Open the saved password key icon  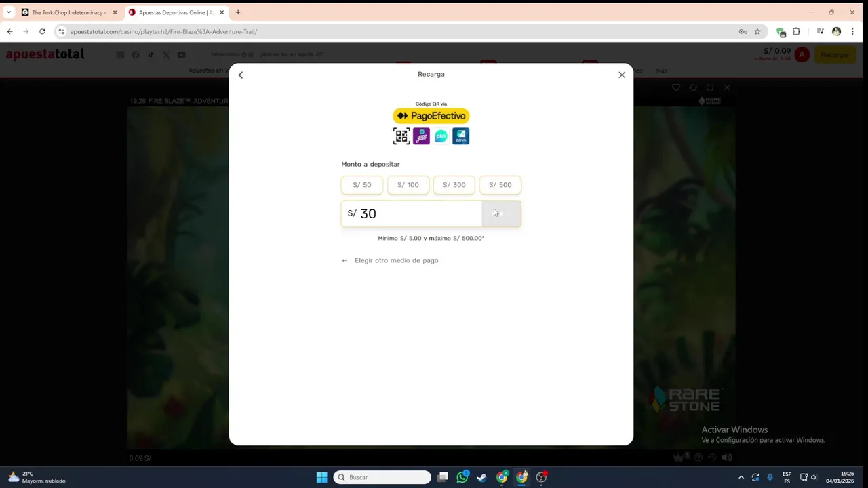(743, 31)
